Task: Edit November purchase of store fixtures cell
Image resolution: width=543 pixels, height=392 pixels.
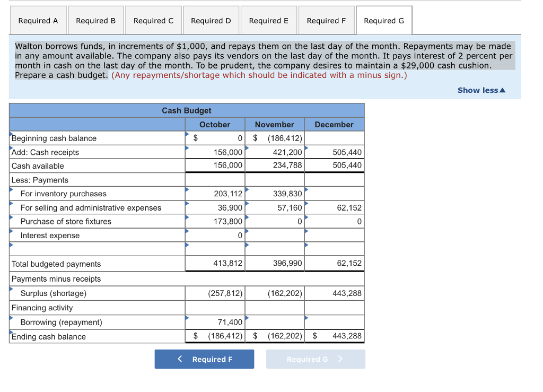Action: coord(275,221)
